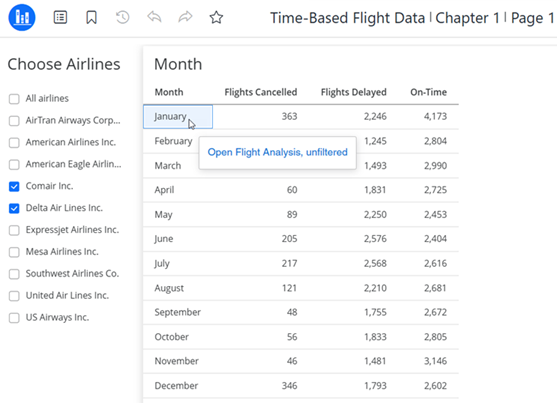Click the Time-Based Flight Data title
Image resolution: width=557 pixels, height=403 pixels.
(x=347, y=18)
